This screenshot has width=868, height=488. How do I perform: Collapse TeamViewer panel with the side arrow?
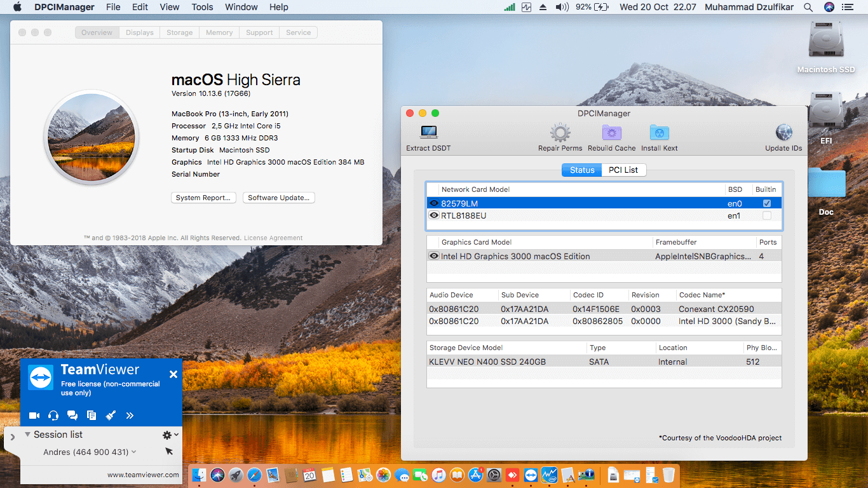13,437
